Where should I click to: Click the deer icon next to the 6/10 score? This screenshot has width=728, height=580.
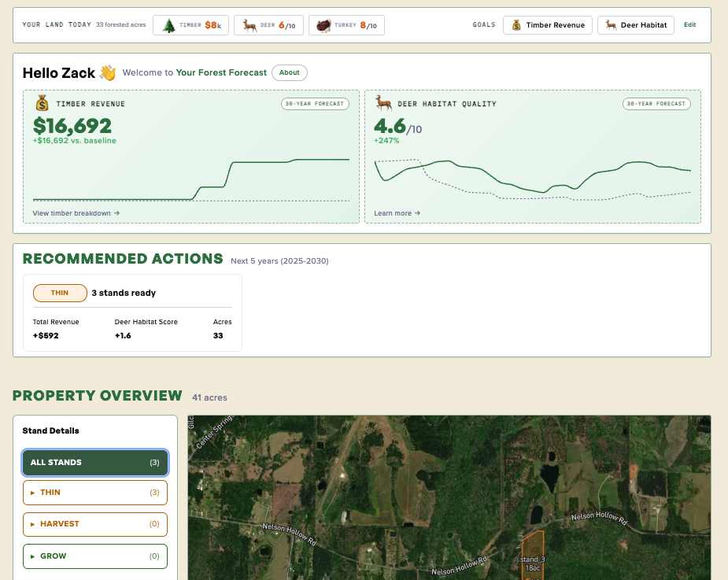click(248, 24)
